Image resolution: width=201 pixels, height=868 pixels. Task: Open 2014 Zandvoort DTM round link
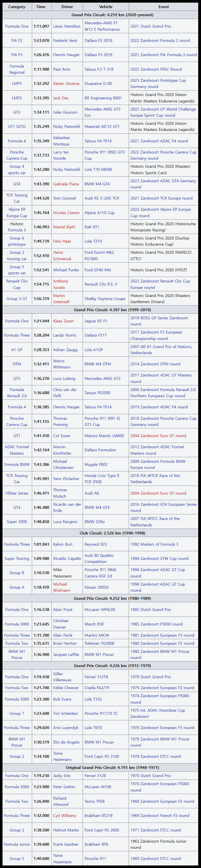point(155,364)
